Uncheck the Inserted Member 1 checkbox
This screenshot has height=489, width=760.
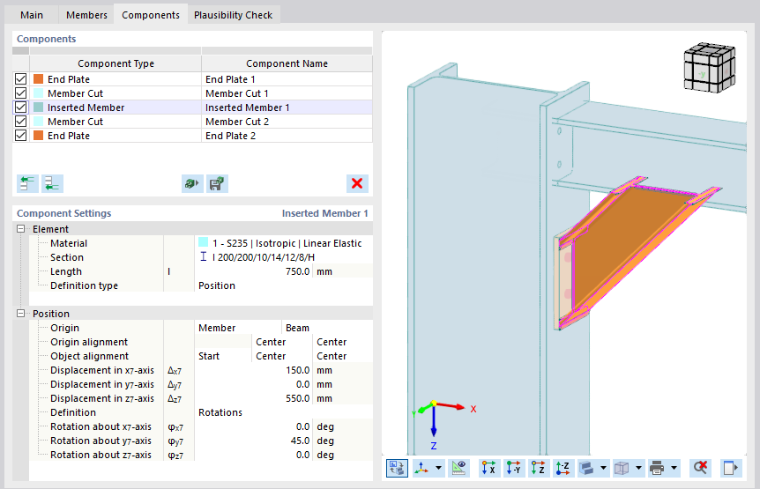[21, 107]
